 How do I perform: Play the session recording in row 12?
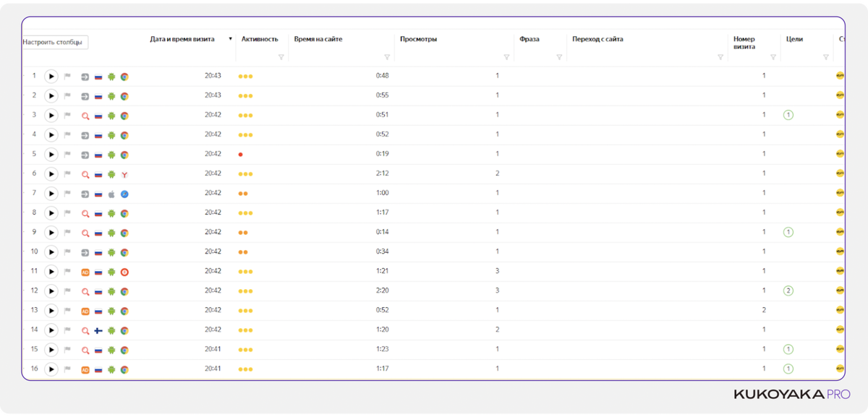[51, 291]
